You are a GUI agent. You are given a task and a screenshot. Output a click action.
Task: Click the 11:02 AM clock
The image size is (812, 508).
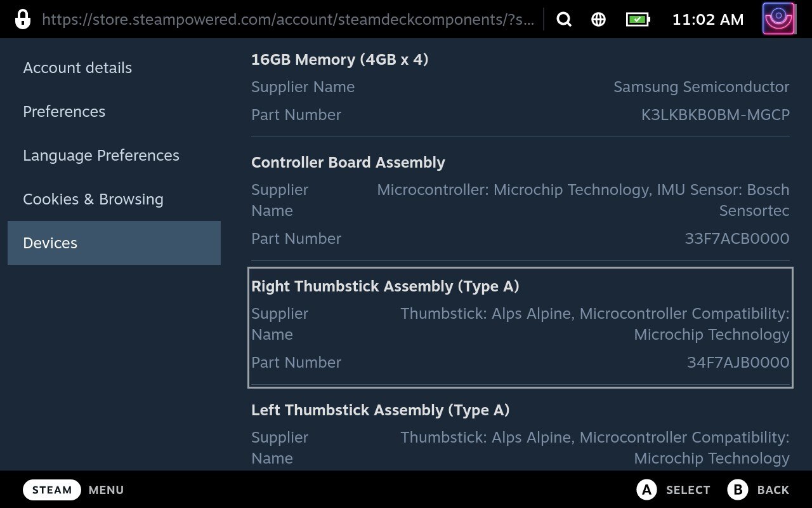point(707,20)
